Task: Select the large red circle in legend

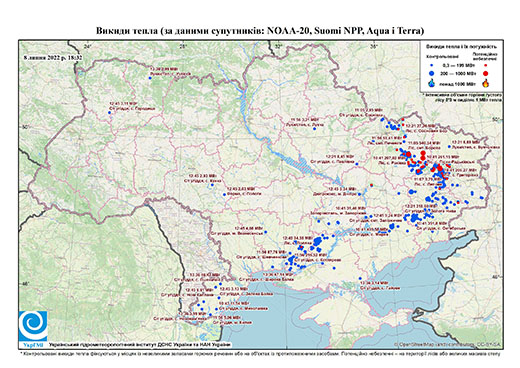Action: click(486, 73)
